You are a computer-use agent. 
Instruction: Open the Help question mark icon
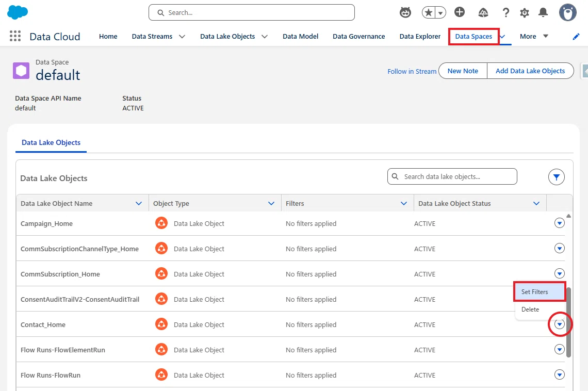505,13
